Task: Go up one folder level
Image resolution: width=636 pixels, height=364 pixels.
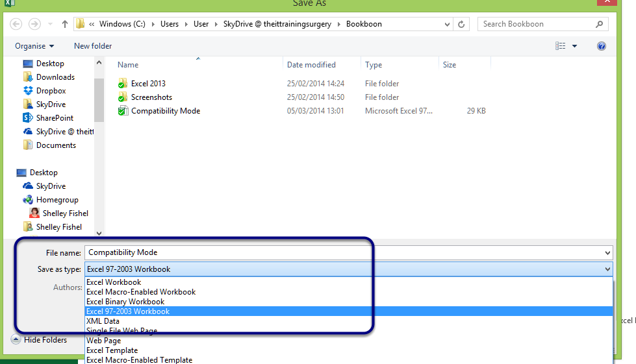Action: [x=64, y=24]
